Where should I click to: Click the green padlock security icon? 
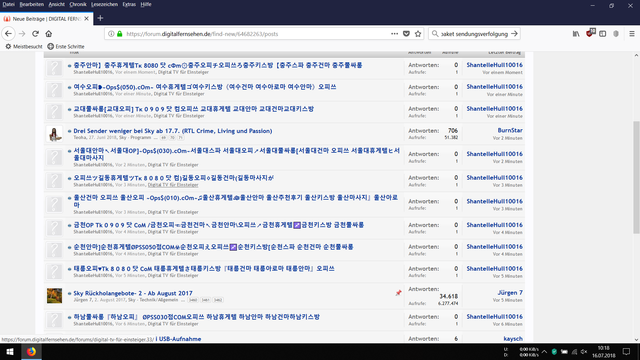tap(120, 34)
